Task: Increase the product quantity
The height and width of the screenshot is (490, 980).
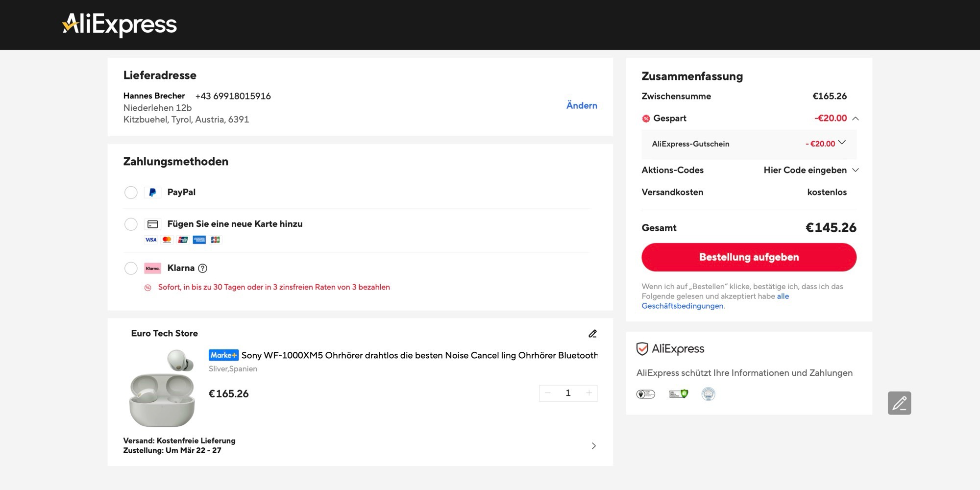Action: (x=589, y=393)
